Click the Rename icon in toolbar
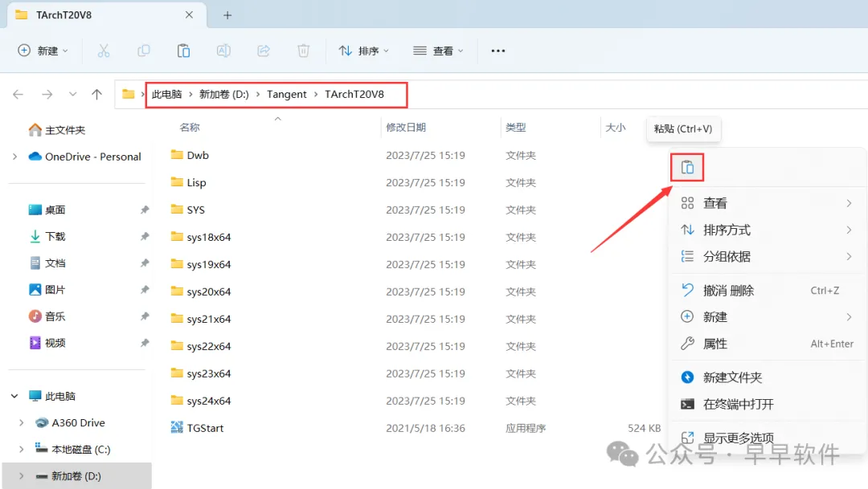This screenshot has height=489, width=868. 223,51
